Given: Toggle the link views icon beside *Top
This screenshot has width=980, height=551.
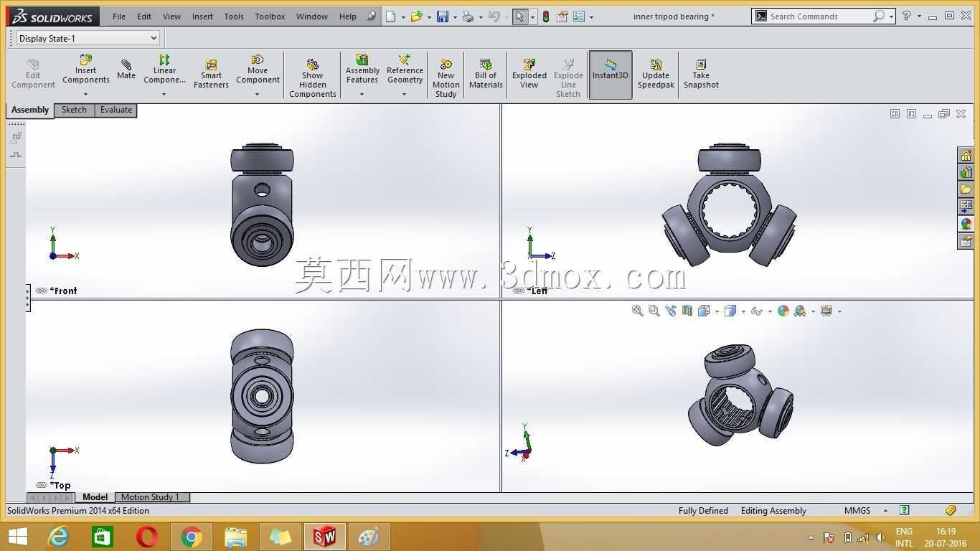Looking at the screenshot, I should [42, 485].
